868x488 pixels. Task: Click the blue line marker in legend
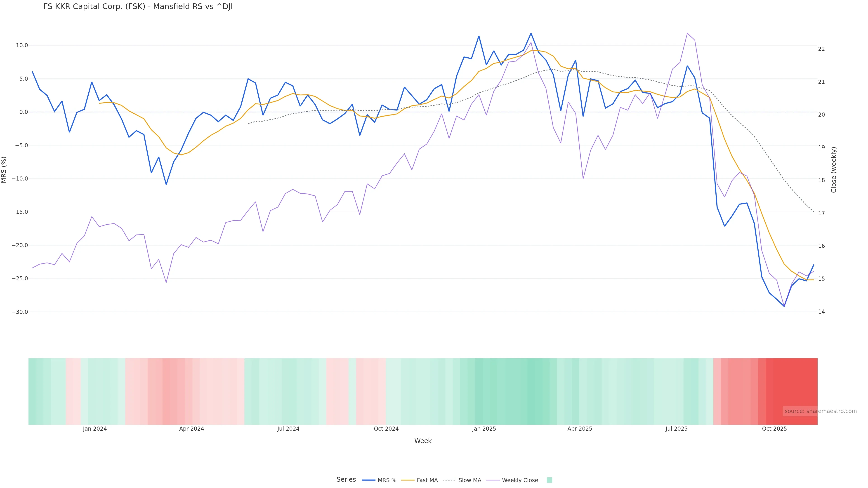point(369,480)
